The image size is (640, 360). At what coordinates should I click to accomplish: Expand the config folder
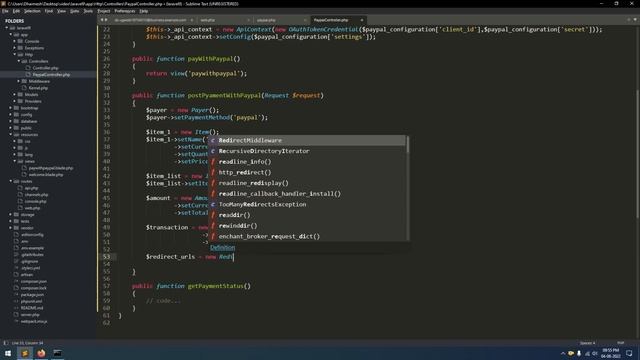11,115
